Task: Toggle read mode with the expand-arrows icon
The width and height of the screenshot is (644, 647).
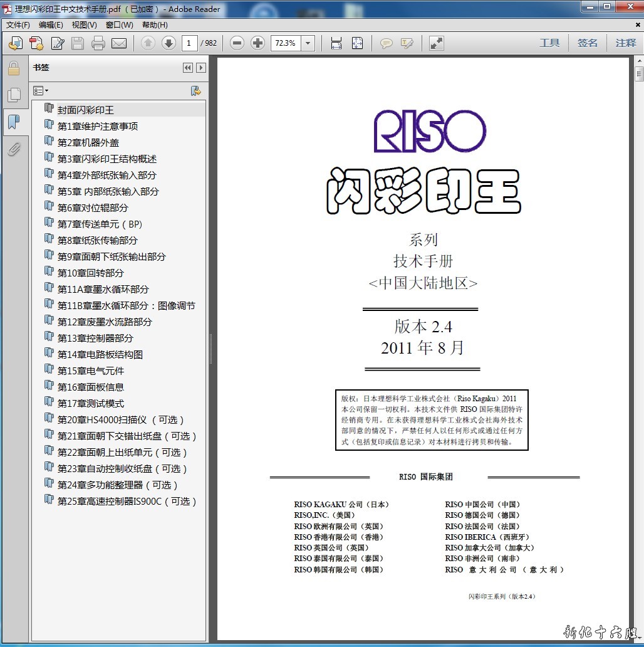Action: (x=436, y=43)
